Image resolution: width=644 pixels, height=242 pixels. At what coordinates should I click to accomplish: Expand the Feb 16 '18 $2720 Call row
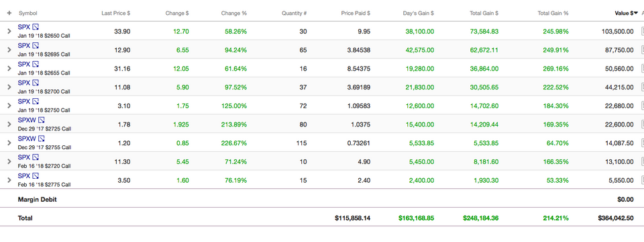(9, 161)
